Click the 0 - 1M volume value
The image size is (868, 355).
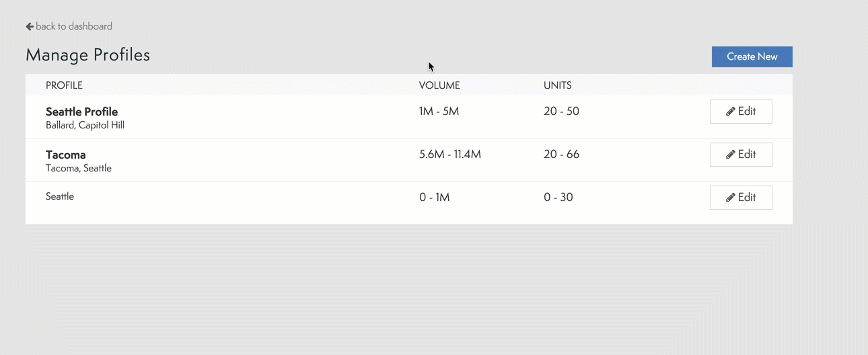[x=434, y=198]
